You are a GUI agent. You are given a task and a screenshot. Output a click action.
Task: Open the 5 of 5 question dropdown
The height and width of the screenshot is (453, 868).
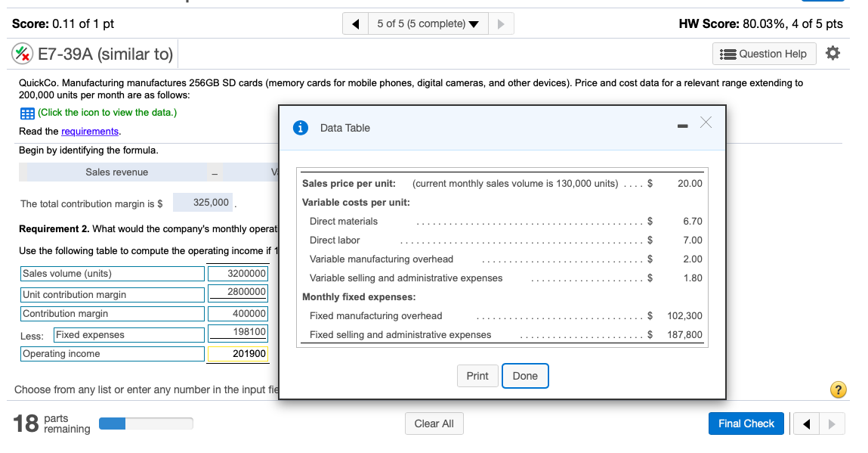pyautogui.click(x=428, y=24)
